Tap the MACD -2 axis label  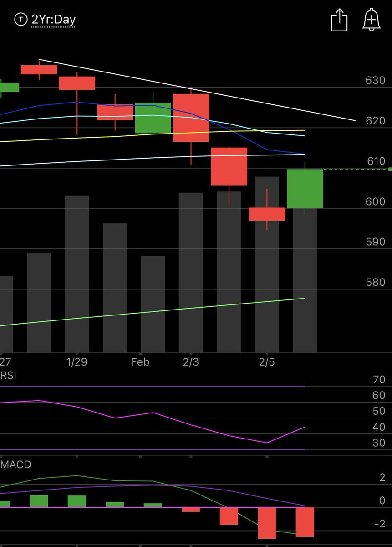point(380,524)
